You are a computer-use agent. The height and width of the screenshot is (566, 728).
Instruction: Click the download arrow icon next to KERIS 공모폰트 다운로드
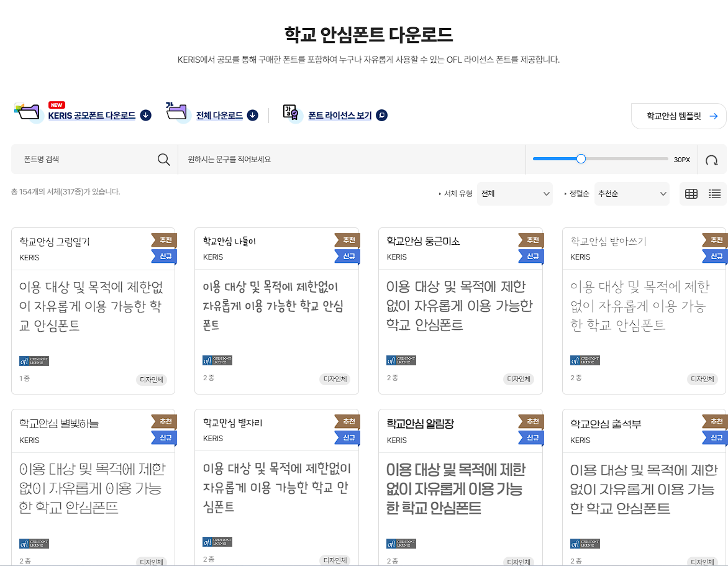(145, 115)
